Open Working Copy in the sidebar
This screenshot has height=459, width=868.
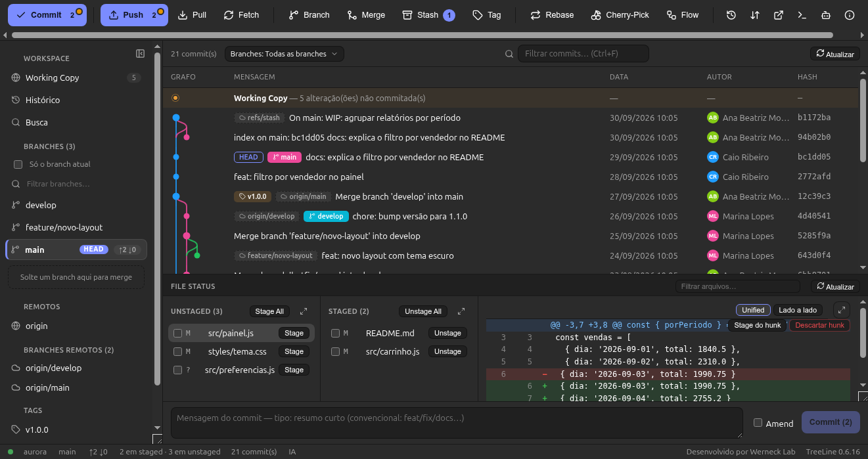[76, 77]
